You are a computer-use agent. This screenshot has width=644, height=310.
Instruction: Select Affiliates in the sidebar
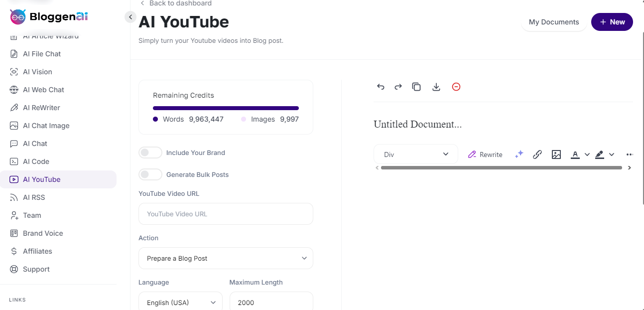click(x=58, y=251)
